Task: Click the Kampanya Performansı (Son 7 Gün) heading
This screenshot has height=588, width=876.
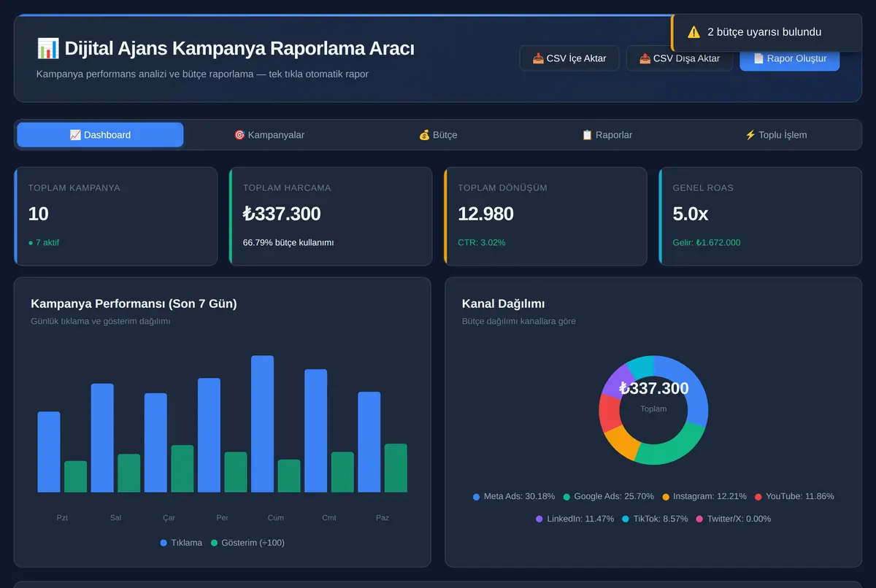Action: [134, 303]
